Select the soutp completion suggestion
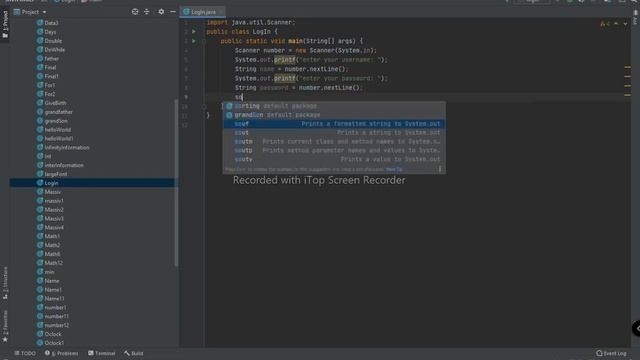Viewport: 640px width, 360px height. tap(334, 151)
